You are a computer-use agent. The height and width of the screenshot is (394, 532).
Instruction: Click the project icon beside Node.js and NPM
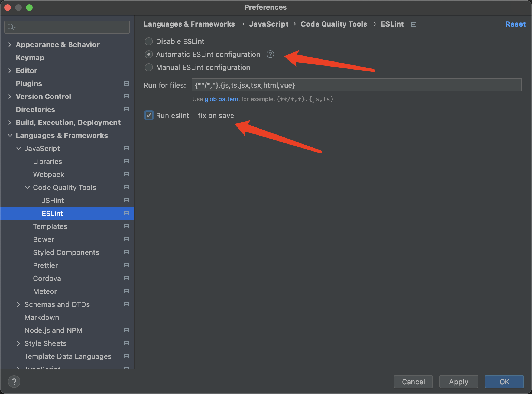[126, 330]
